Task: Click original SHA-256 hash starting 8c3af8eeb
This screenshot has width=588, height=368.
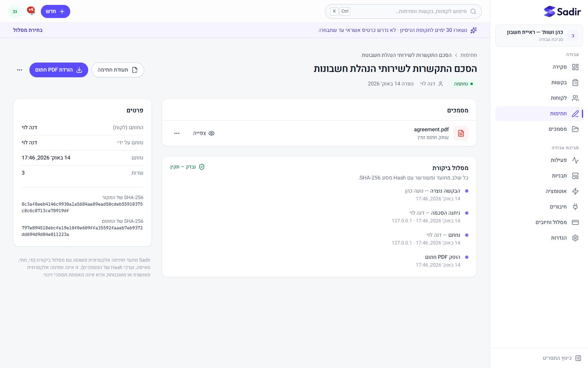Action: [x=82, y=207]
